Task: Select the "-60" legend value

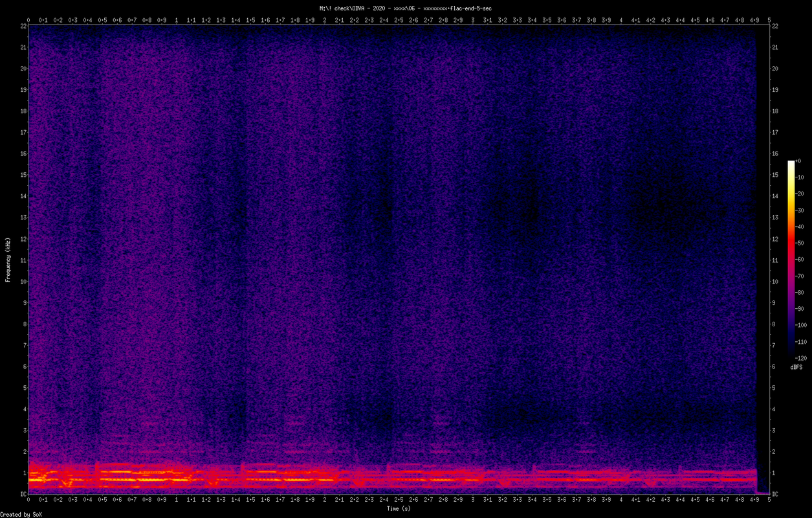Action: [x=800, y=259]
